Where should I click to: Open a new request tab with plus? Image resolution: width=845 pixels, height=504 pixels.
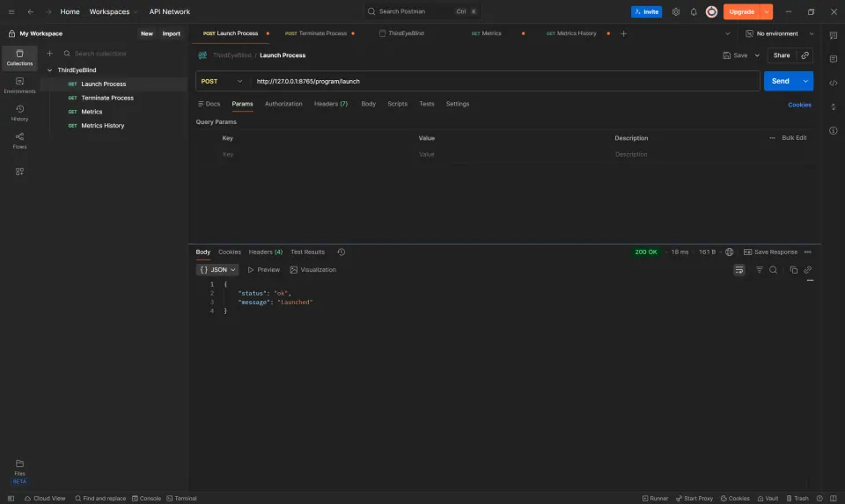tap(623, 33)
